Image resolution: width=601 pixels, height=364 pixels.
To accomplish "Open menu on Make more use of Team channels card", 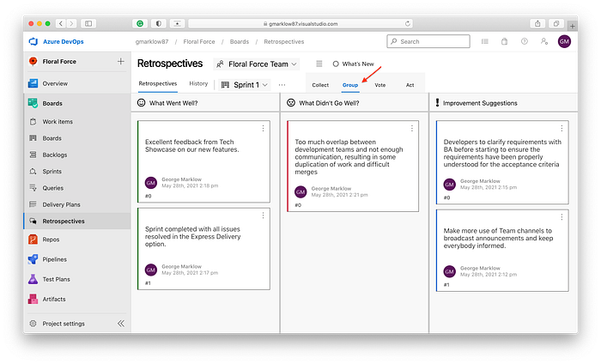I will (562, 217).
